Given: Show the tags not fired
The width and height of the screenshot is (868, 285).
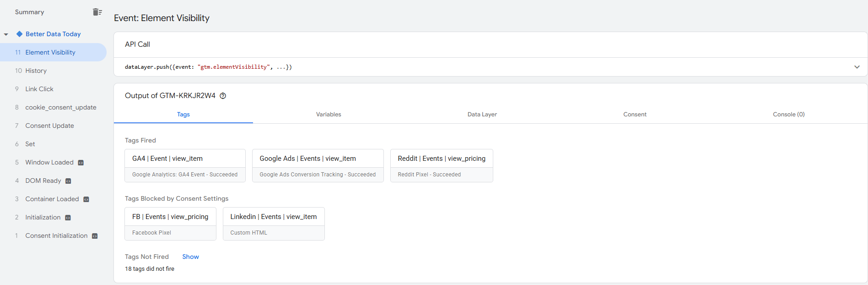Looking at the screenshot, I should 190,257.
